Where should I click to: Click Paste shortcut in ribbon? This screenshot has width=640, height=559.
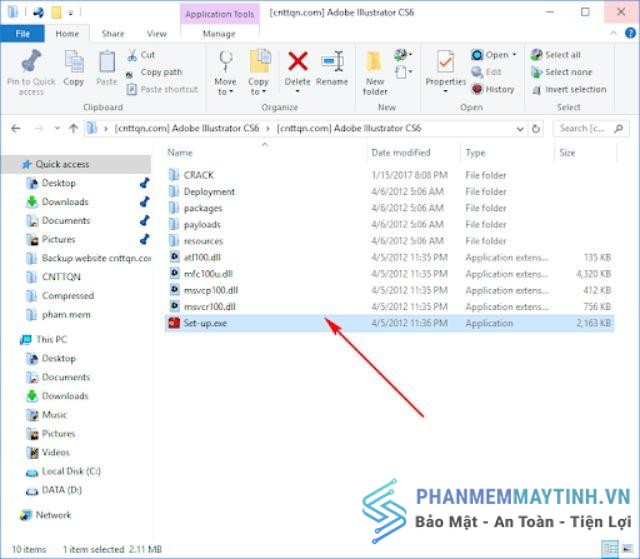[x=162, y=89]
